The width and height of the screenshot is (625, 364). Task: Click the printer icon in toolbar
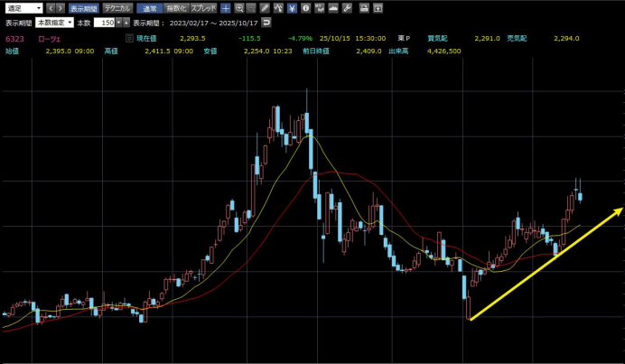pos(363,7)
